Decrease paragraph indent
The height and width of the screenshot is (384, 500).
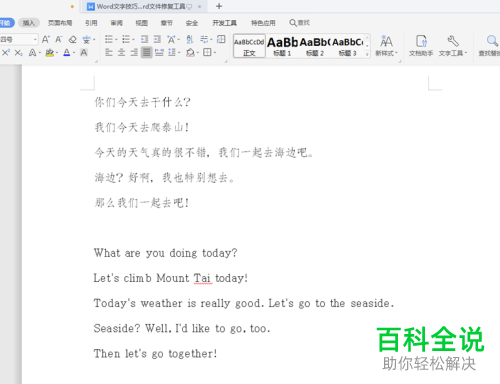[x=144, y=40]
